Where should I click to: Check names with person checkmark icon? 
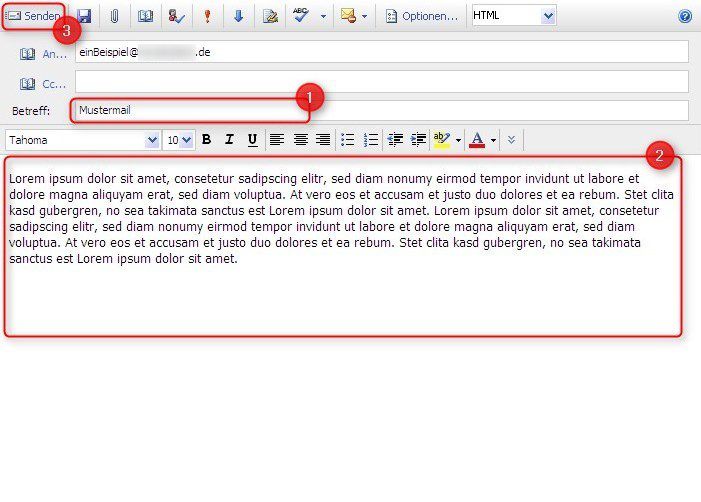point(177,16)
